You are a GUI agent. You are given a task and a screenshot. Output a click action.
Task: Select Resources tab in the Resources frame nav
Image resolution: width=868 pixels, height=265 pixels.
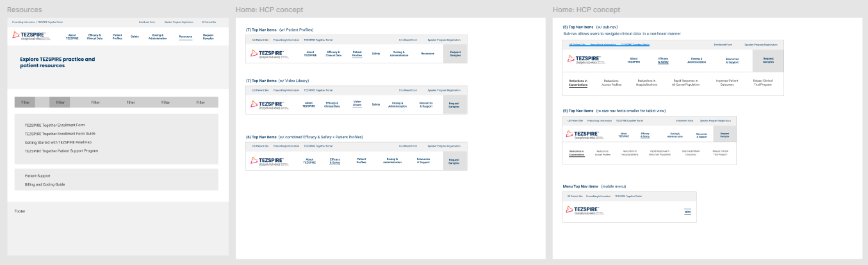click(x=186, y=37)
